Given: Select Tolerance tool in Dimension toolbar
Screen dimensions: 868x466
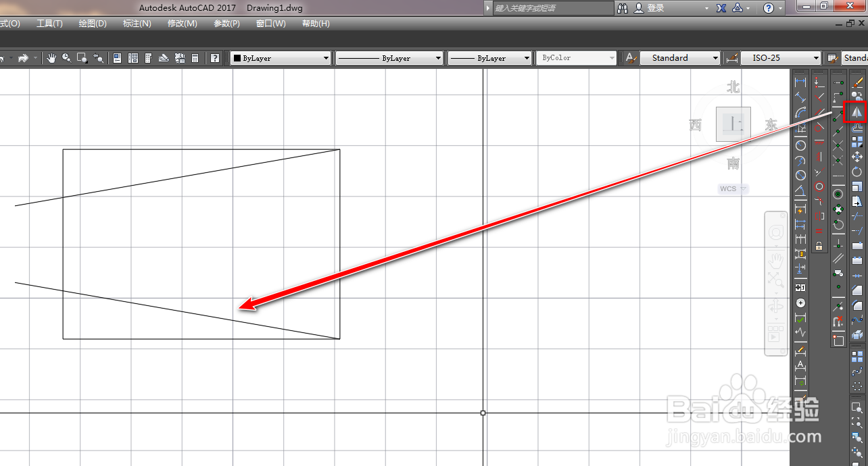Looking at the screenshot, I should (800, 288).
